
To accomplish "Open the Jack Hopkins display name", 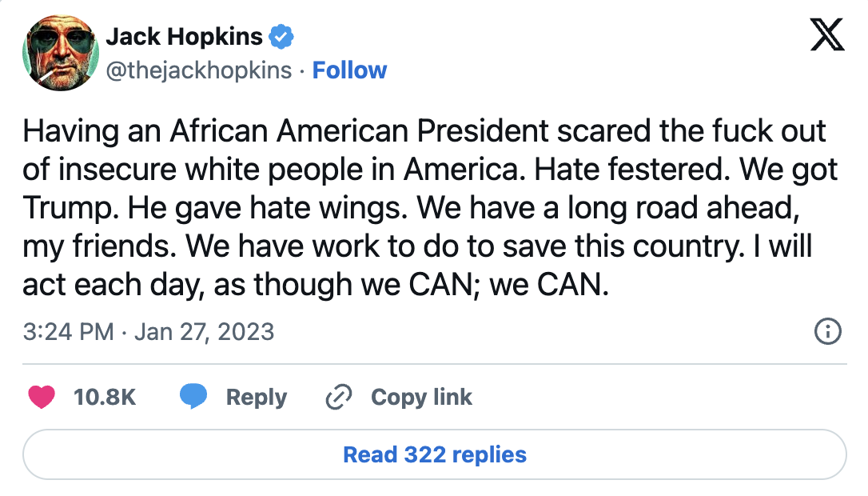I will point(184,36).
